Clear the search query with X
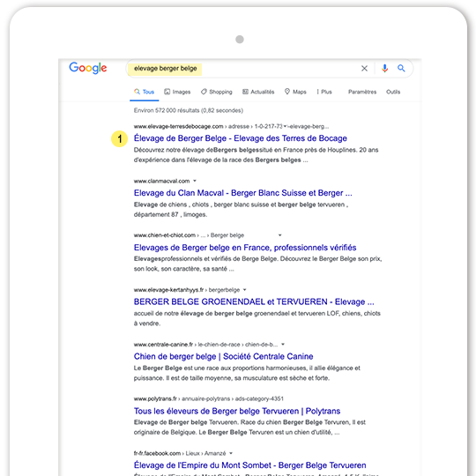 364,69
